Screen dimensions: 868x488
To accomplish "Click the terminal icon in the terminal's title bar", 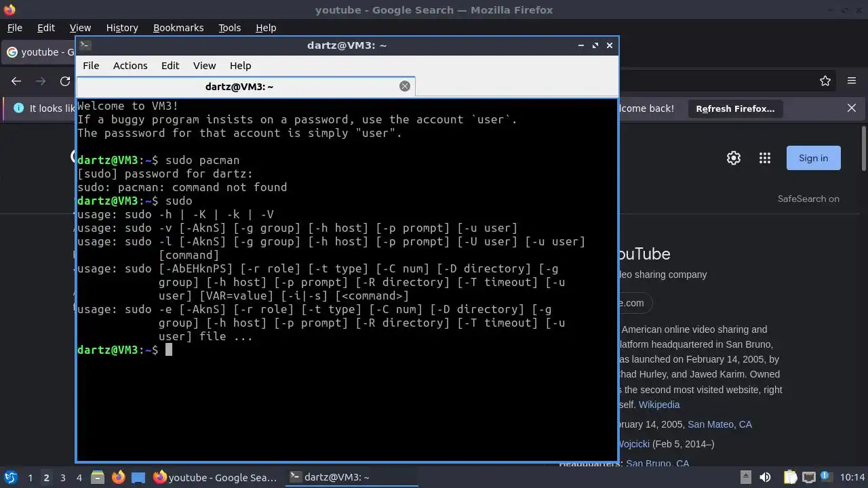I will pos(85,45).
